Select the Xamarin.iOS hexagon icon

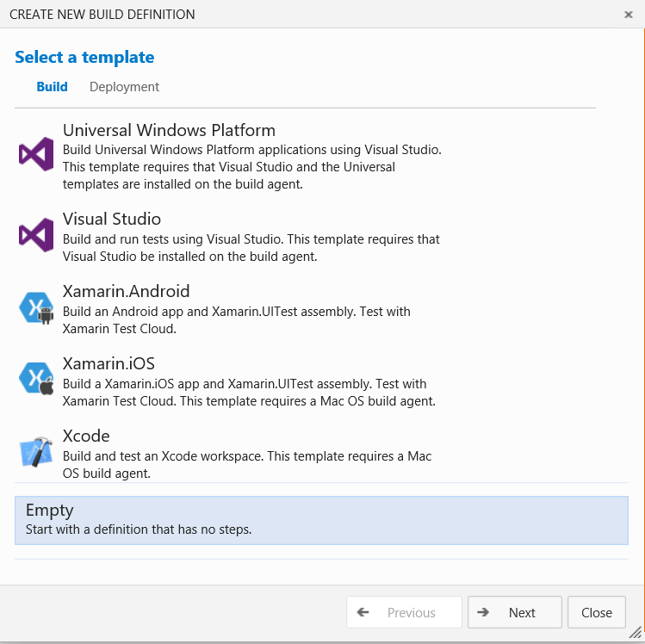pos(36,378)
